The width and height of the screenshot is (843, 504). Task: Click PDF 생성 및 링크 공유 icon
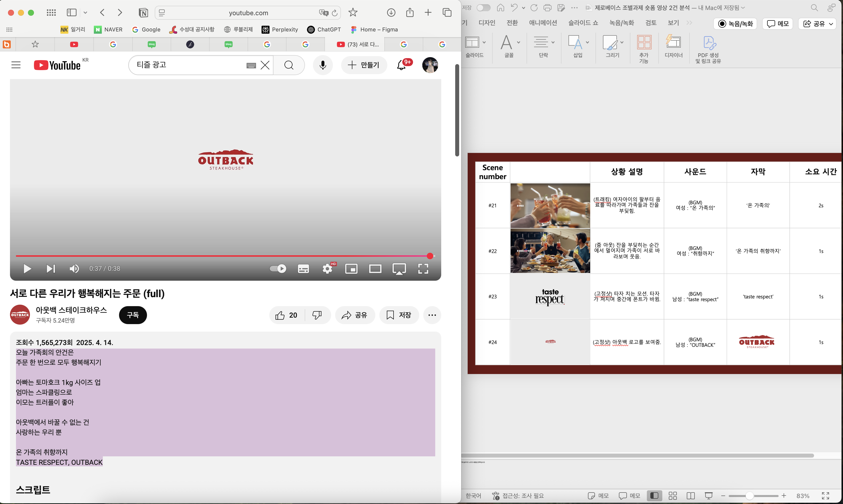(x=708, y=49)
